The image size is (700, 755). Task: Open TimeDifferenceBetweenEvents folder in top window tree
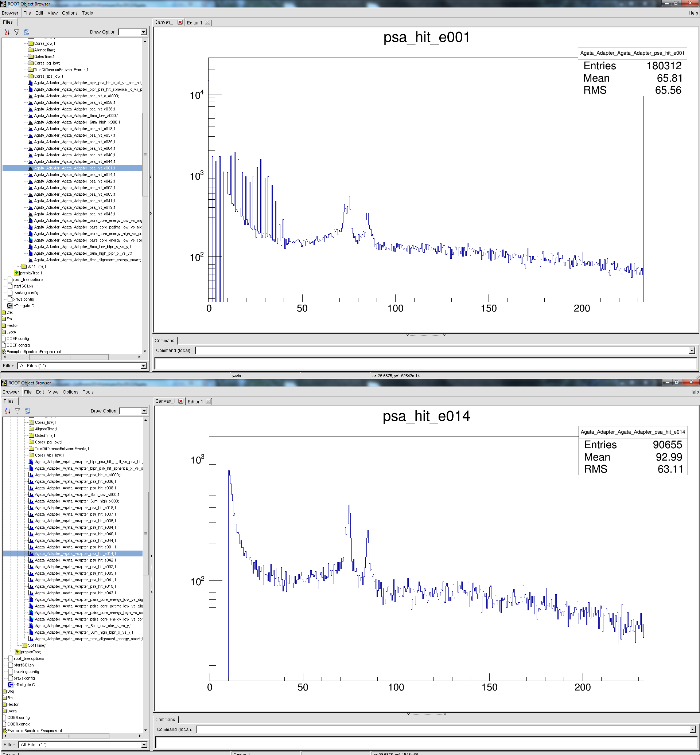(x=61, y=70)
